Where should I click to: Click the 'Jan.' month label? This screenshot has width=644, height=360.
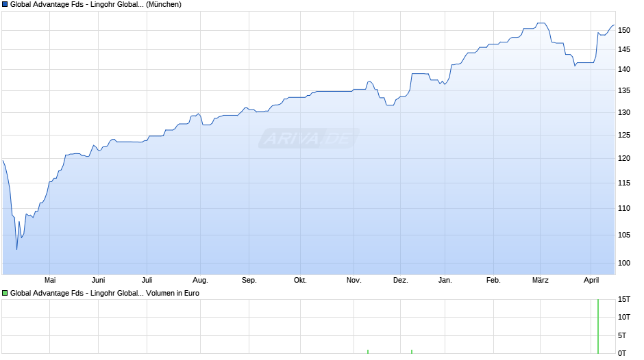pyautogui.click(x=445, y=280)
